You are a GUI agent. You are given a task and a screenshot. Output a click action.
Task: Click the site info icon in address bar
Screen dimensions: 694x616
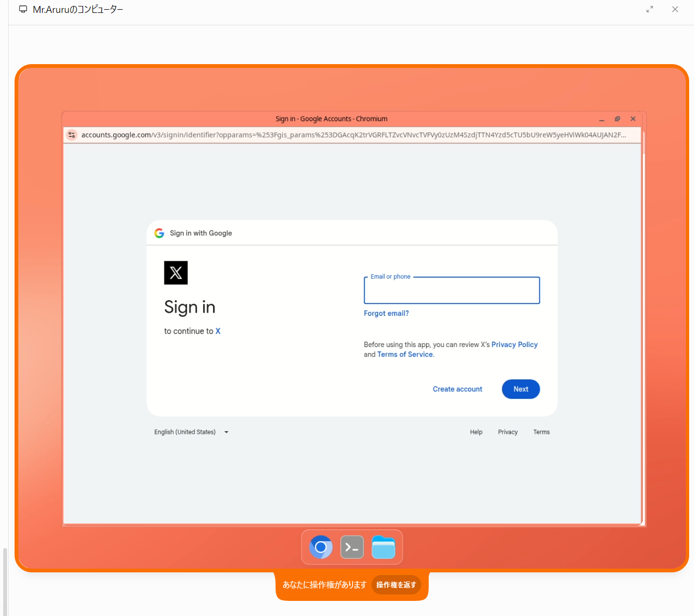pyautogui.click(x=72, y=135)
